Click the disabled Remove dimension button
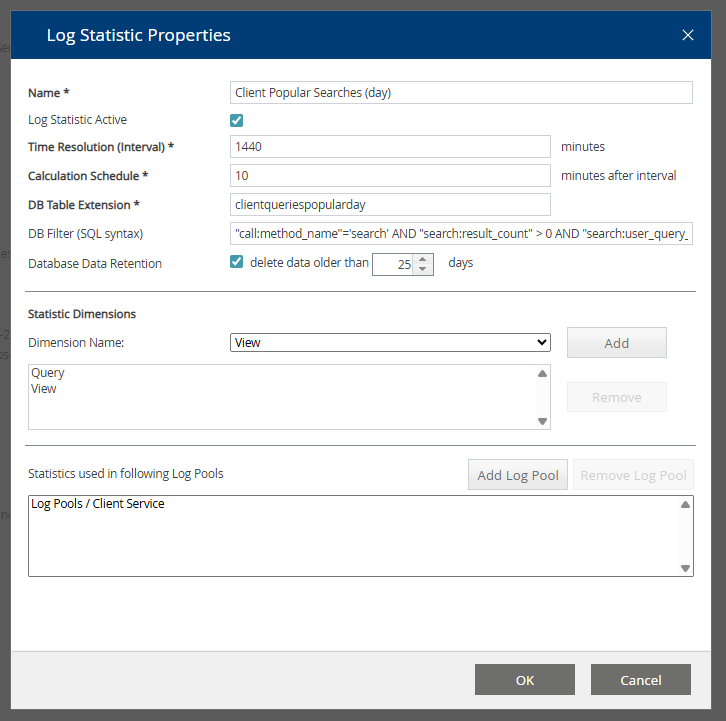The height and width of the screenshot is (721, 726). pos(617,397)
